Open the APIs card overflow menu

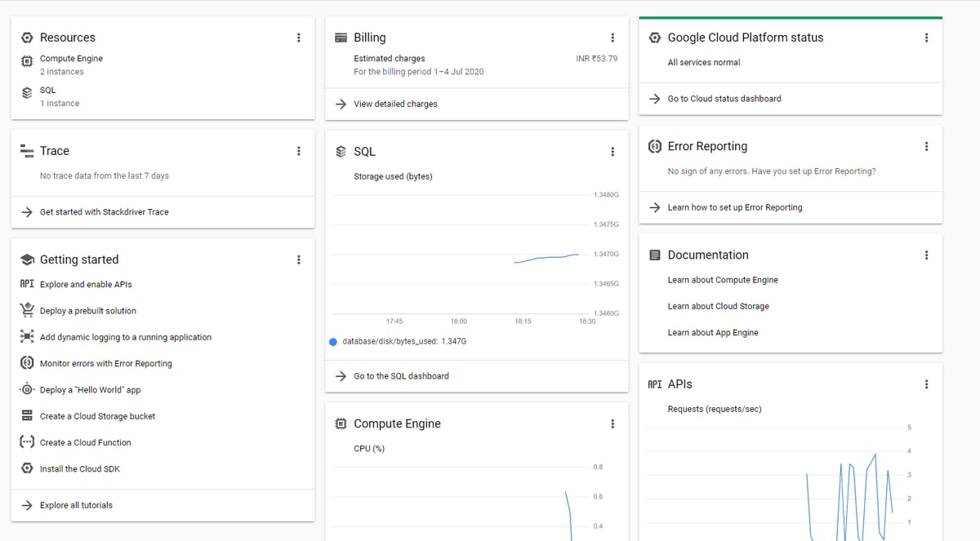[x=926, y=384]
